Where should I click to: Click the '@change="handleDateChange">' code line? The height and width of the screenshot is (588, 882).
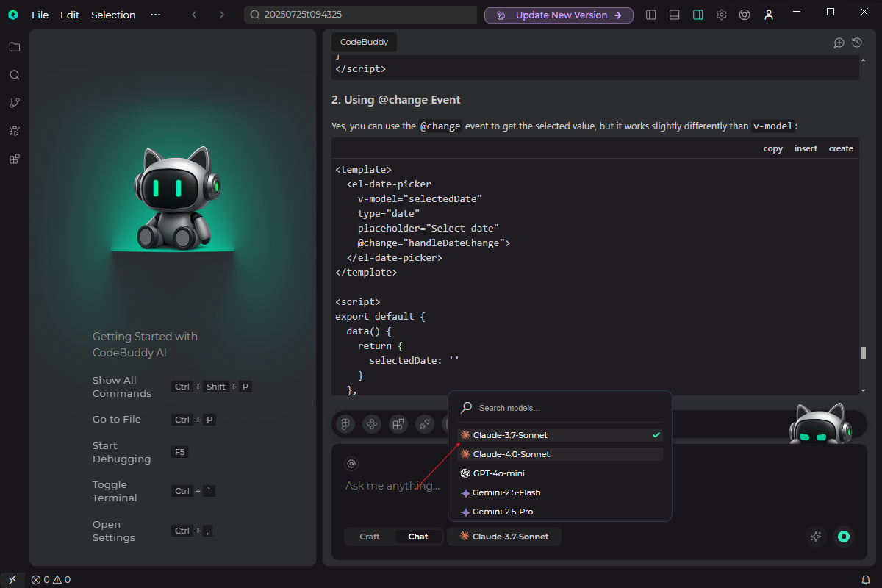click(x=434, y=243)
